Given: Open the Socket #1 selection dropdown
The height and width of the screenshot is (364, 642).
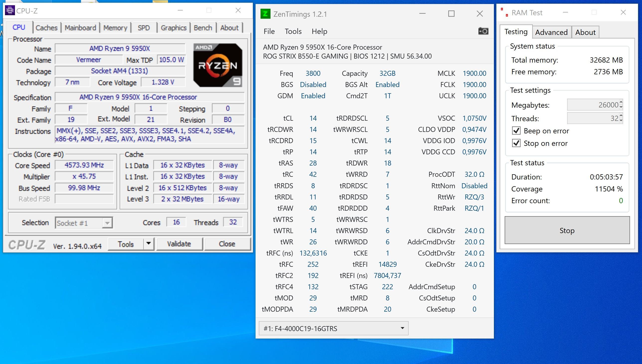Looking at the screenshot, I should point(84,223).
